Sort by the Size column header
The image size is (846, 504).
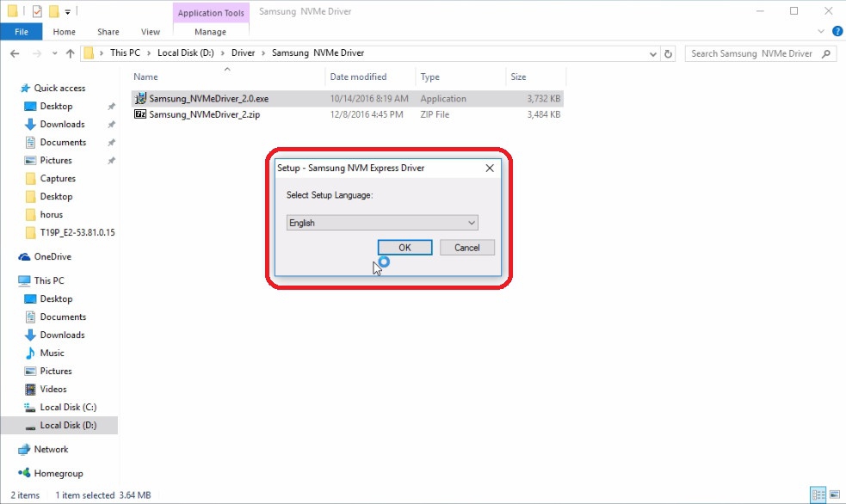pos(518,77)
